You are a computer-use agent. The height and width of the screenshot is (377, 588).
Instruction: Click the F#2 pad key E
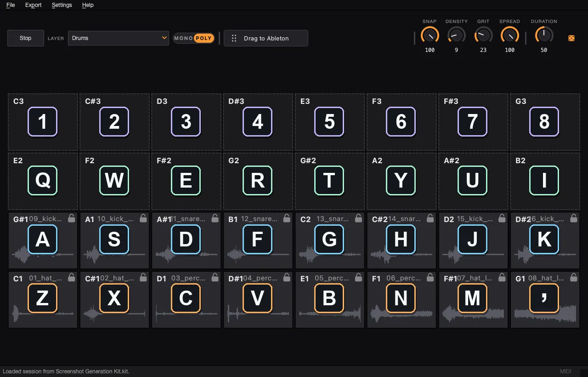coord(186,181)
